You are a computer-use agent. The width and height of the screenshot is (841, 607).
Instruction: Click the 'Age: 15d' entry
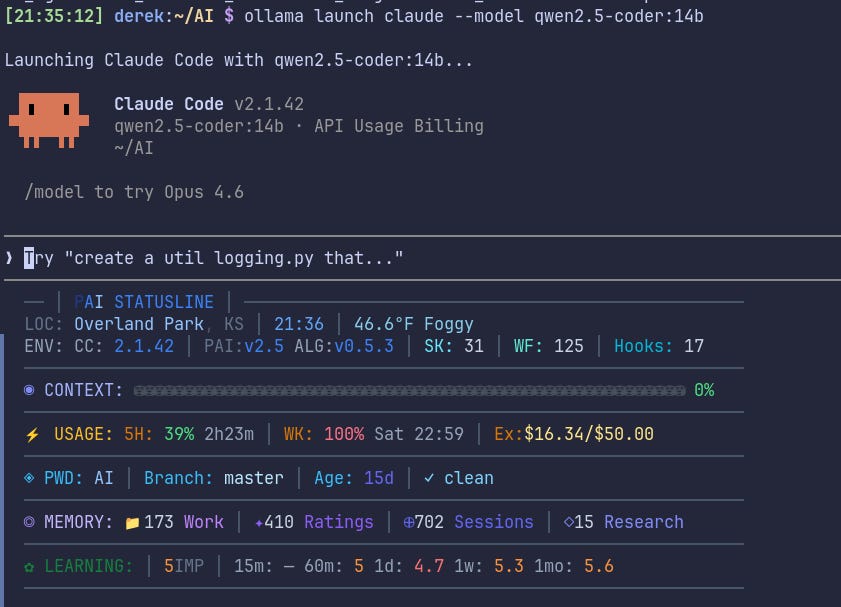pyautogui.click(x=354, y=478)
